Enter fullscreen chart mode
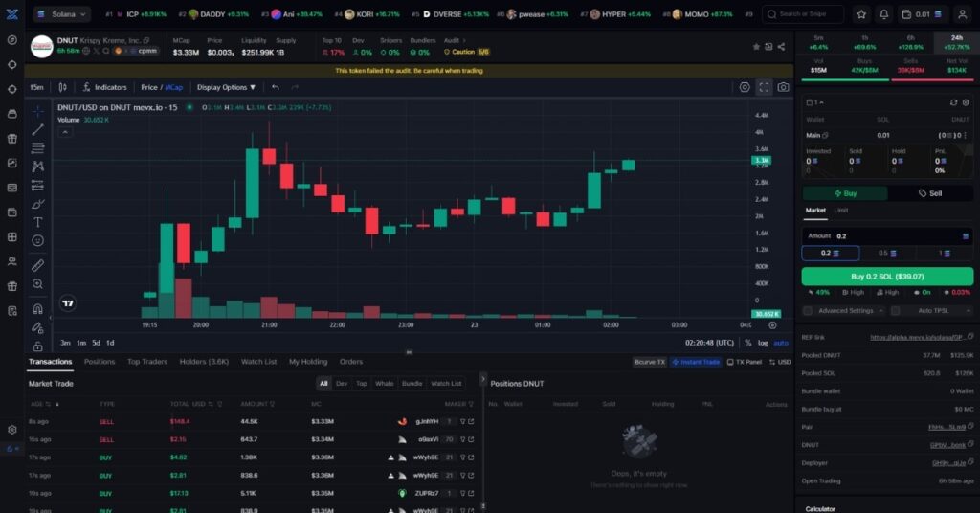This screenshot has height=513, width=980. [764, 87]
